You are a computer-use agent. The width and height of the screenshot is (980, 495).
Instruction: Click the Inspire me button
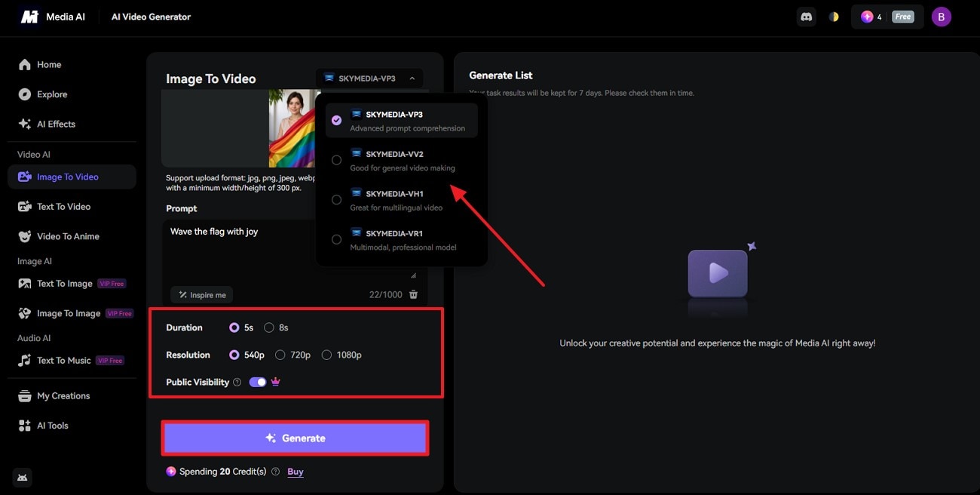(202, 294)
